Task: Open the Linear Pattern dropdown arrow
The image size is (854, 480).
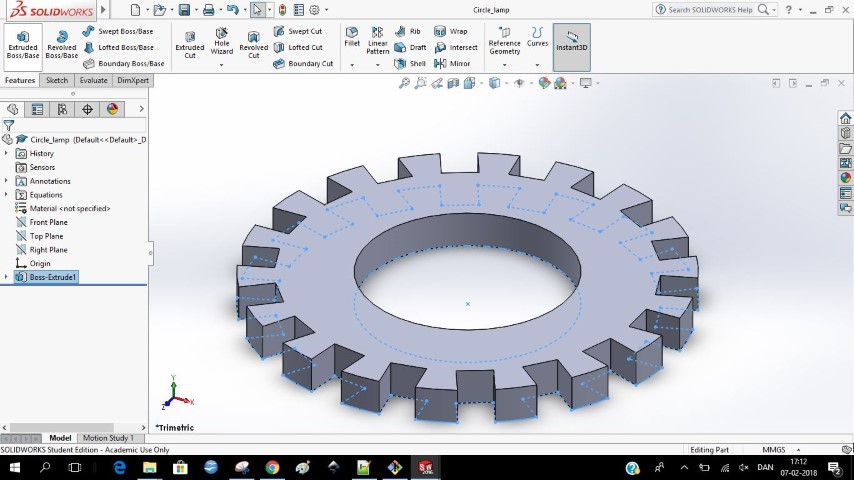Action: click(x=377, y=65)
